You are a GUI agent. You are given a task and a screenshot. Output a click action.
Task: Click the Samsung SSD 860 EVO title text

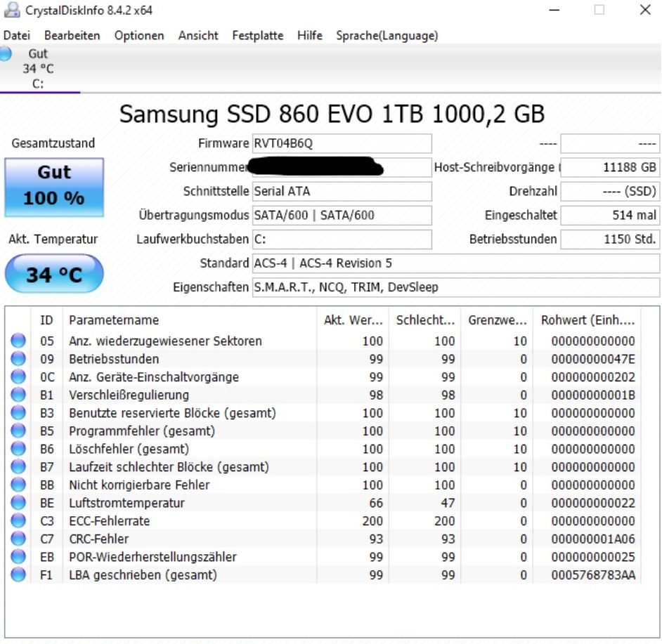click(x=332, y=114)
